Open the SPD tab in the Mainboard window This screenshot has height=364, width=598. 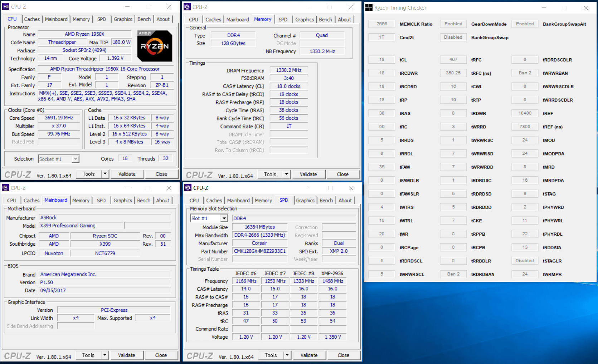(x=101, y=201)
